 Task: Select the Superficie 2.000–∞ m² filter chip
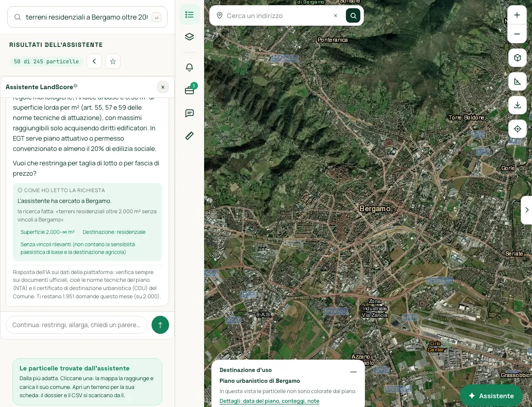coord(47,232)
